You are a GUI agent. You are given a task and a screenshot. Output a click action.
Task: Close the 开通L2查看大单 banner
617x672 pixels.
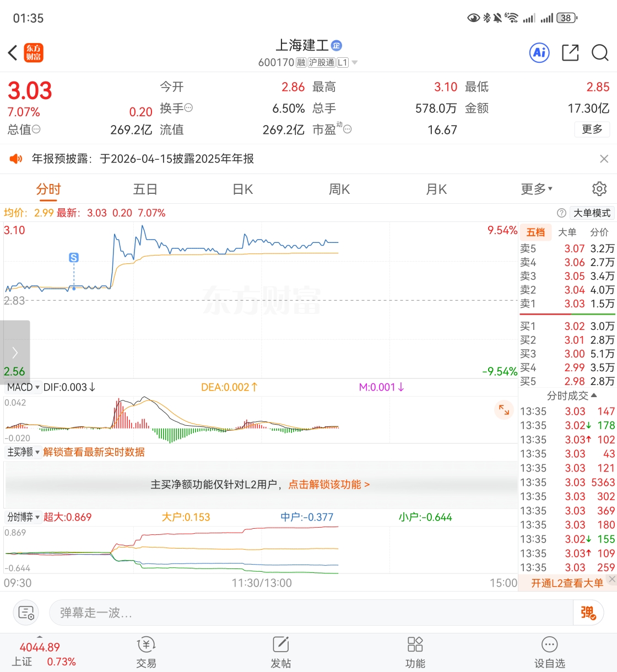pyautogui.click(x=612, y=579)
